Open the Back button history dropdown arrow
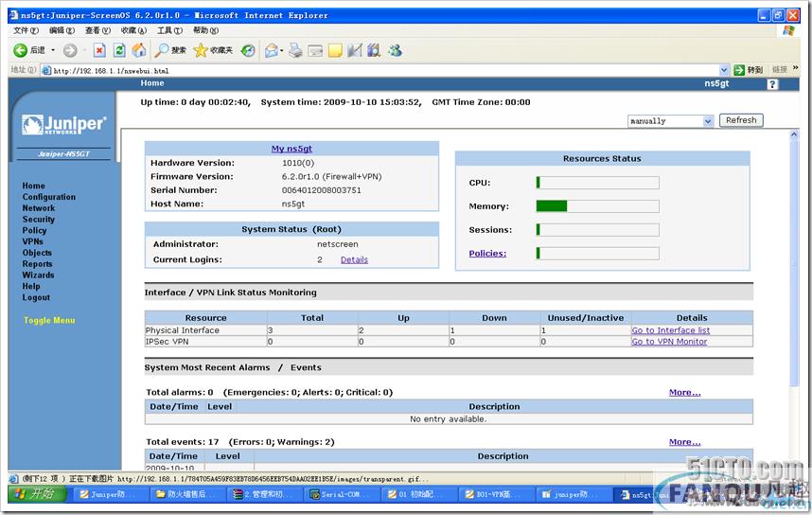 coord(53,50)
